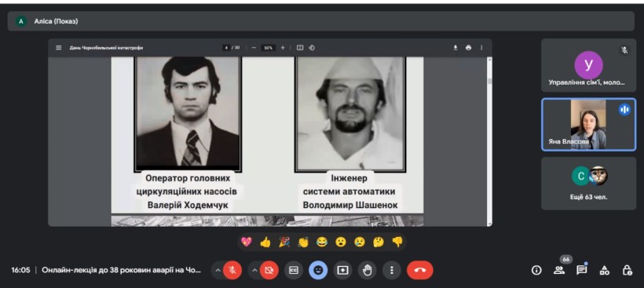Open the activities icon
The height and width of the screenshot is (288, 644).
click(604, 271)
